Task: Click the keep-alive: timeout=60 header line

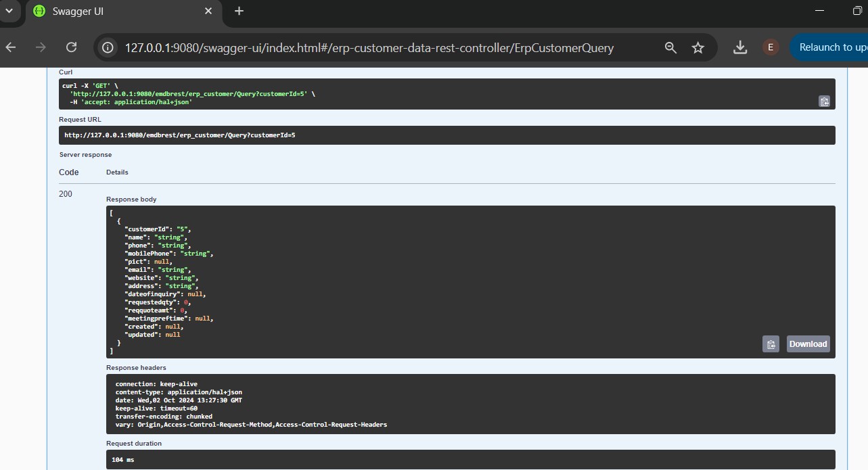Action: [156, 408]
